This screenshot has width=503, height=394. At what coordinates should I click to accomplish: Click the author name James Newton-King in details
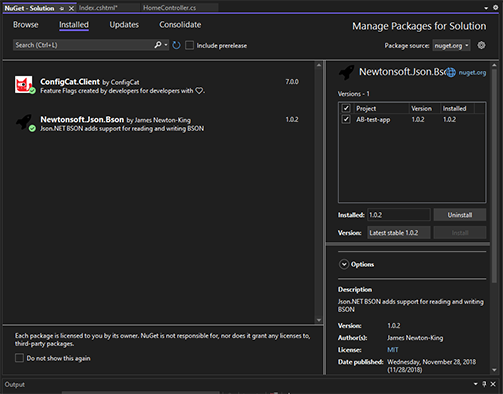coord(415,338)
